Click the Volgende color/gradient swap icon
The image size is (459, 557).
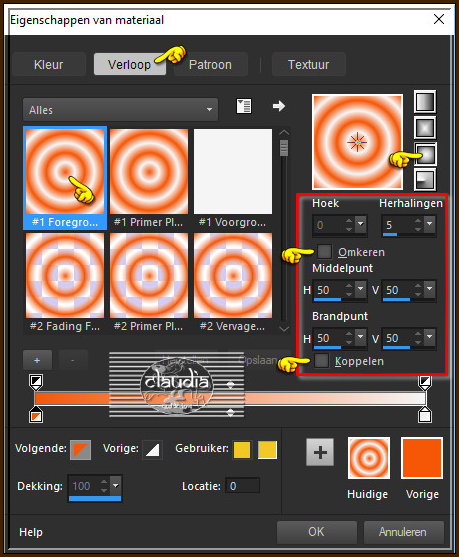tap(81, 449)
